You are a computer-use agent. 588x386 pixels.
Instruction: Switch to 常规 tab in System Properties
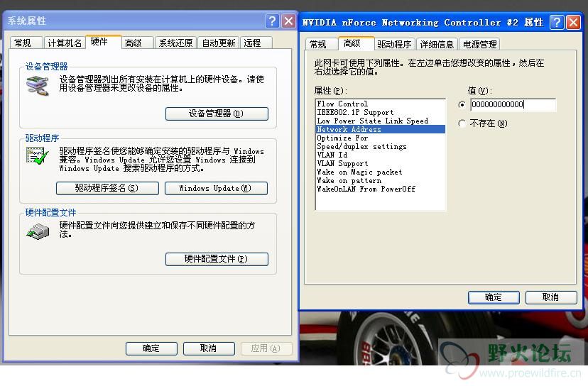pyautogui.click(x=26, y=43)
